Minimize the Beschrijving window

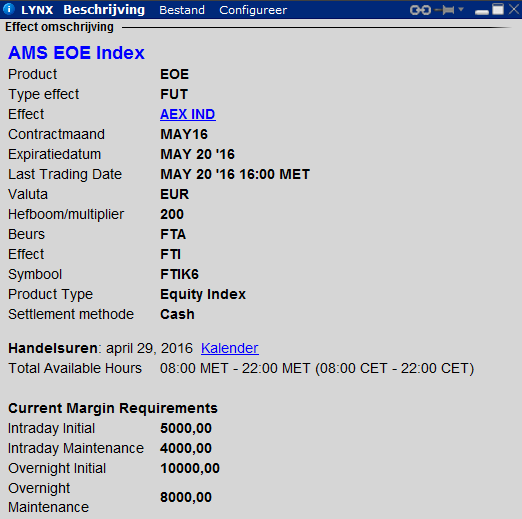click(x=482, y=12)
